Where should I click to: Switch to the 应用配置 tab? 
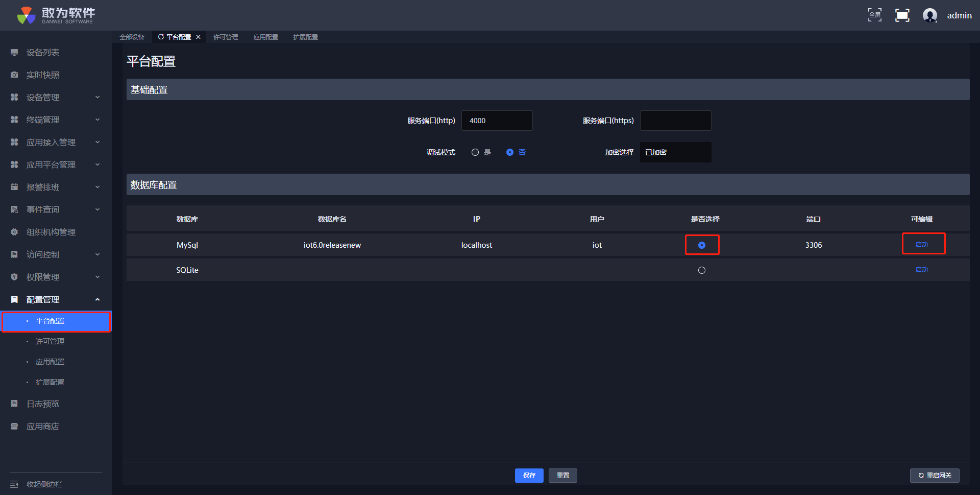(x=266, y=37)
